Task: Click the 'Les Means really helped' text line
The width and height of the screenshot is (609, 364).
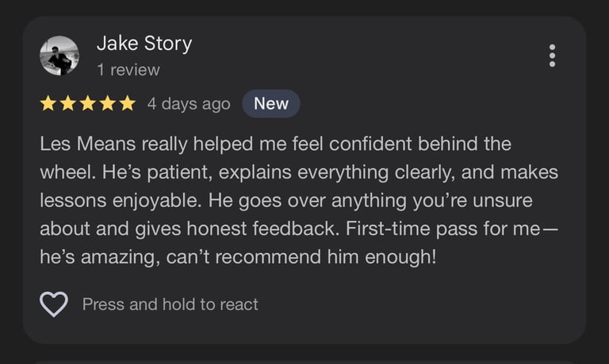Action: click(275, 144)
